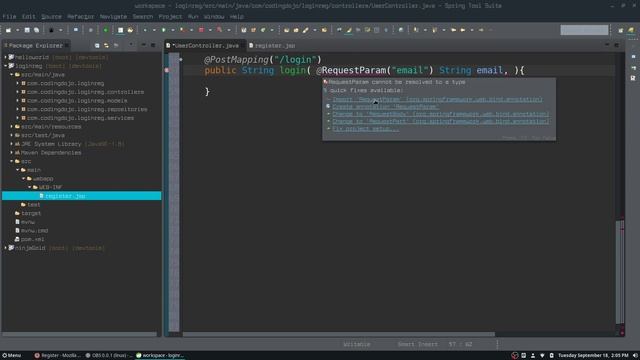Viewport: 640px width, 360px height.
Task: Click the Import 'RequestParam' quick fix link
Action: 437,99
